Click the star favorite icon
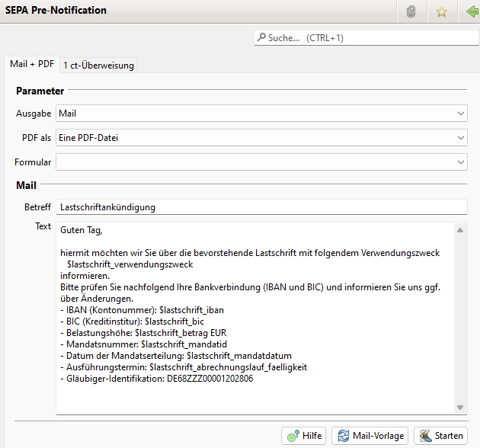This screenshot has height=448, width=480. pyautogui.click(x=441, y=11)
